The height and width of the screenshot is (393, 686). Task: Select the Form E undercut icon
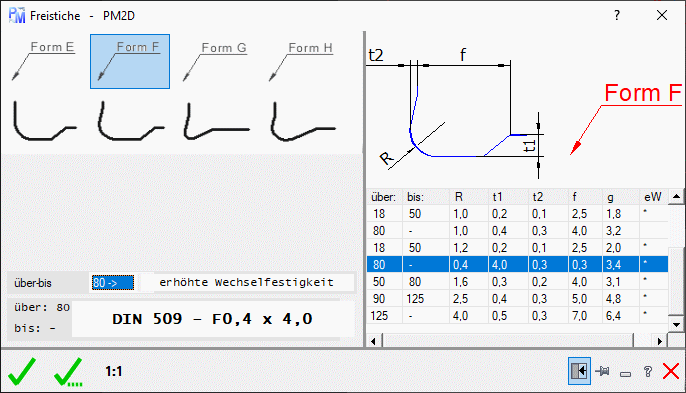(44, 61)
